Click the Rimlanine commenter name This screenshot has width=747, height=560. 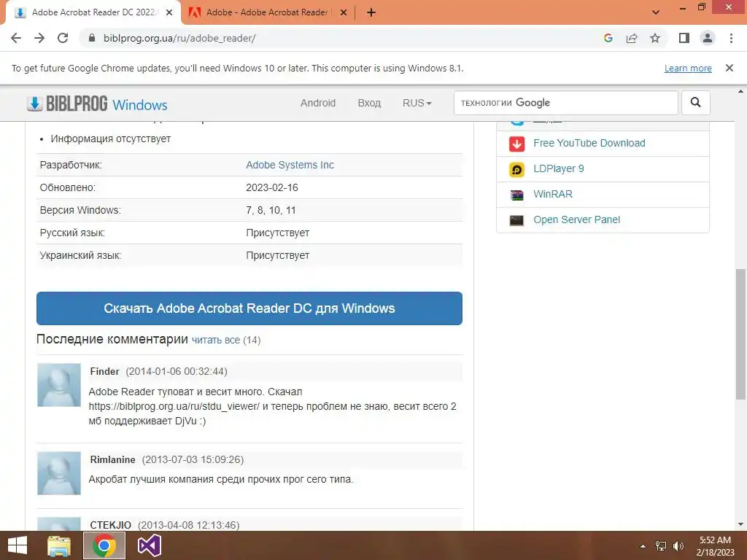pyautogui.click(x=112, y=459)
